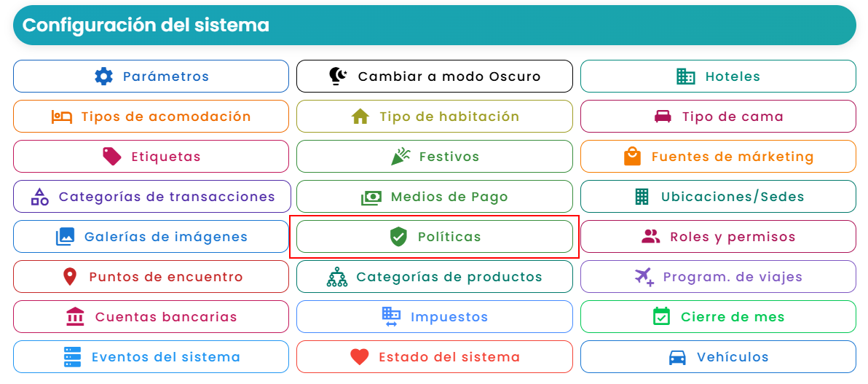The height and width of the screenshot is (384, 868).
Task: Open Impuestos configuration
Action: point(435,316)
